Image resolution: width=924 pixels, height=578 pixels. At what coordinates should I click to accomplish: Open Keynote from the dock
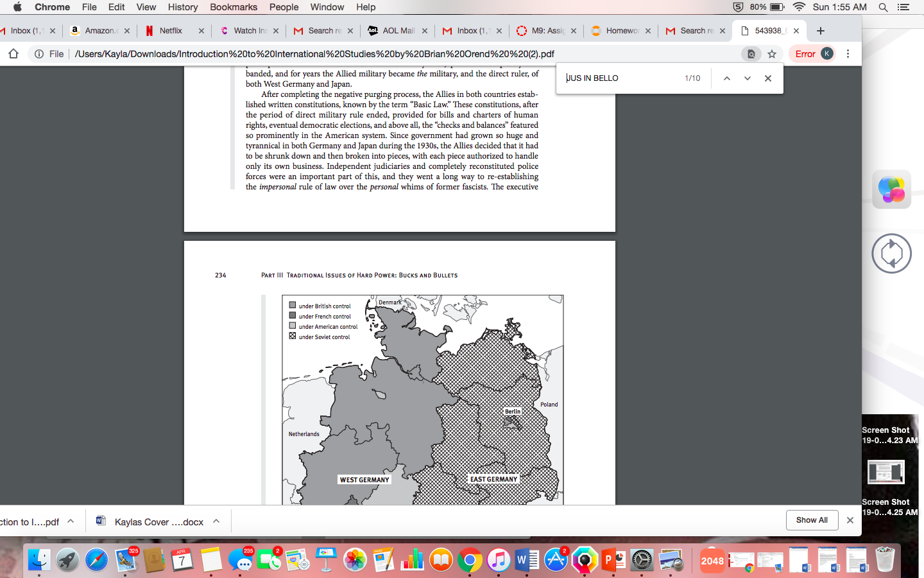326,561
